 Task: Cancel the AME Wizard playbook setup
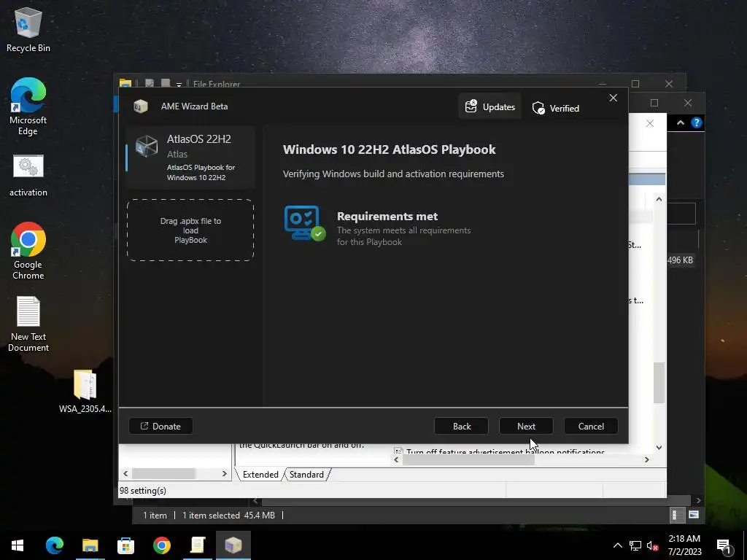pyautogui.click(x=591, y=426)
